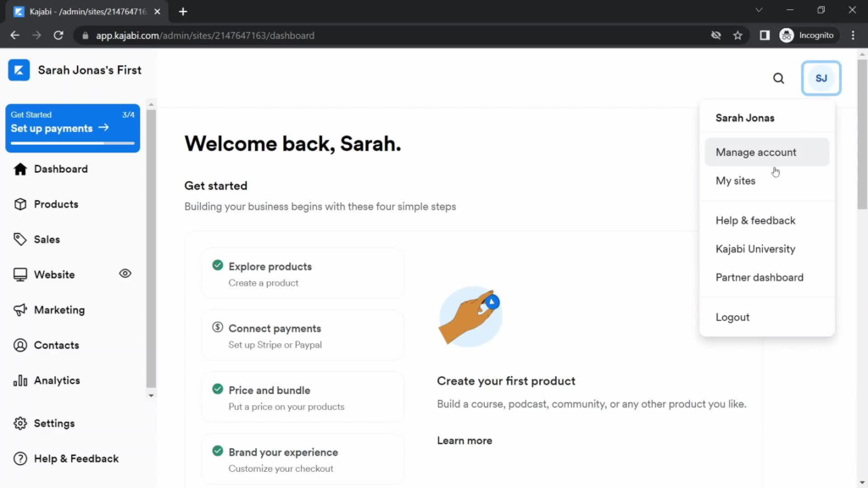The image size is (868, 488).
Task: Open Chrome tab search chevron
Action: point(759,11)
